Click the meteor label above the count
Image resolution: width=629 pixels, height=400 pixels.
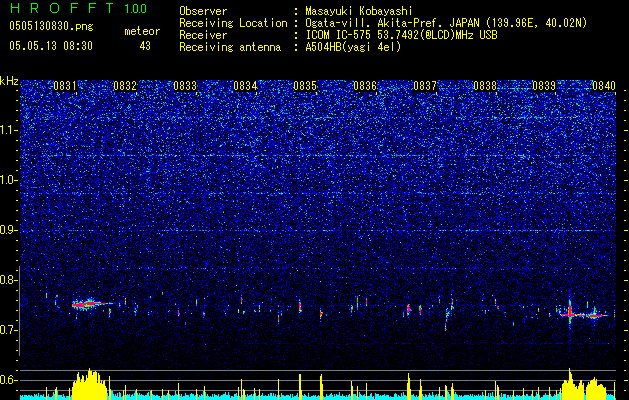click(x=142, y=31)
